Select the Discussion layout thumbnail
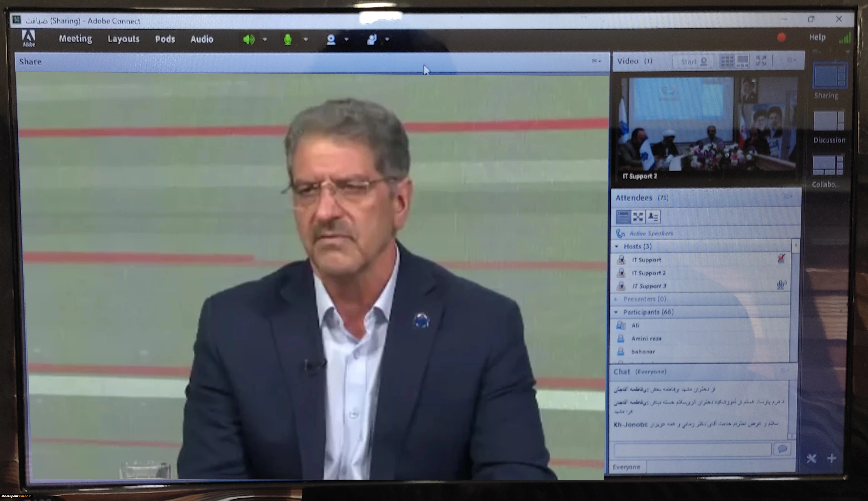The width and height of the screenshot is (868, 501). 829,127
